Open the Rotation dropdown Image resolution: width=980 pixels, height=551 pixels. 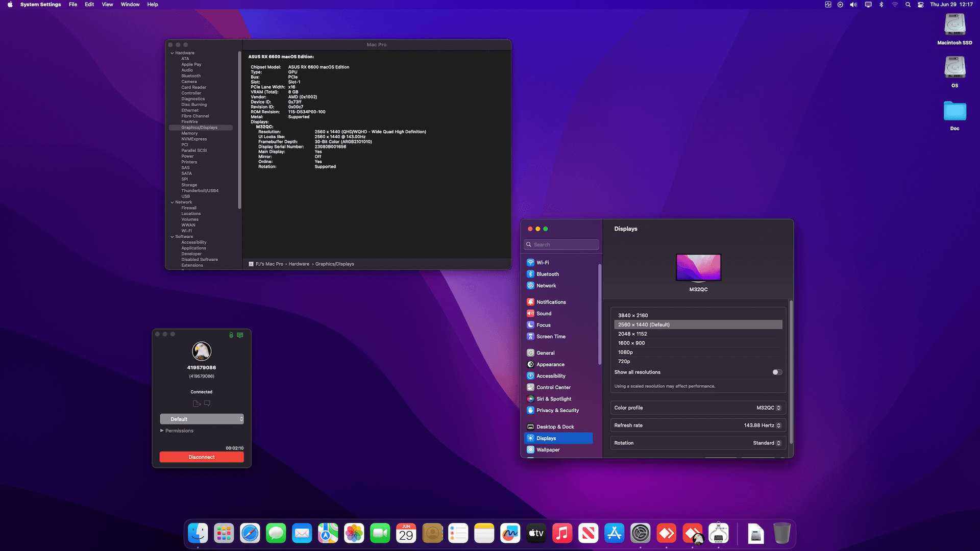pos(767,443)
